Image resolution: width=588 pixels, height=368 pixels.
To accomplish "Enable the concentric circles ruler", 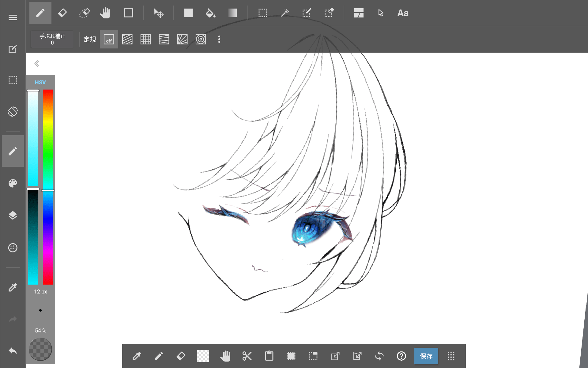I will pyautogui.click(x=201, y=40).
